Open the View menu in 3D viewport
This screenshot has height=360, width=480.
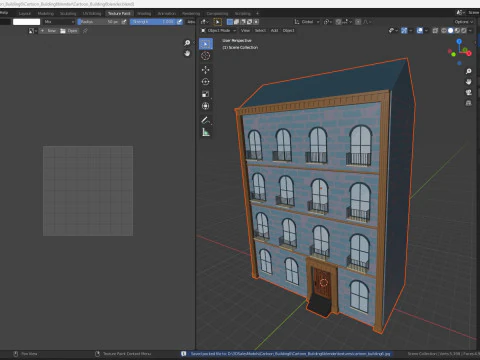[x=245, y=31]
